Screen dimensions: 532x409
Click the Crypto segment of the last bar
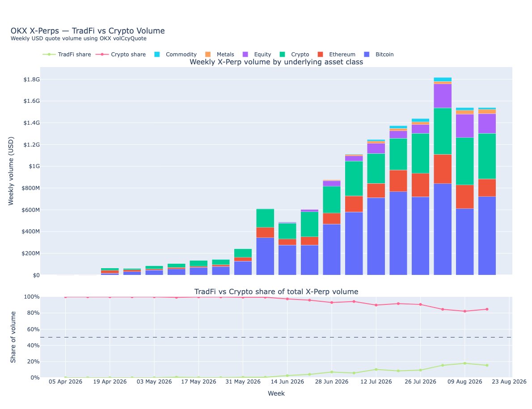click(487, 156)
